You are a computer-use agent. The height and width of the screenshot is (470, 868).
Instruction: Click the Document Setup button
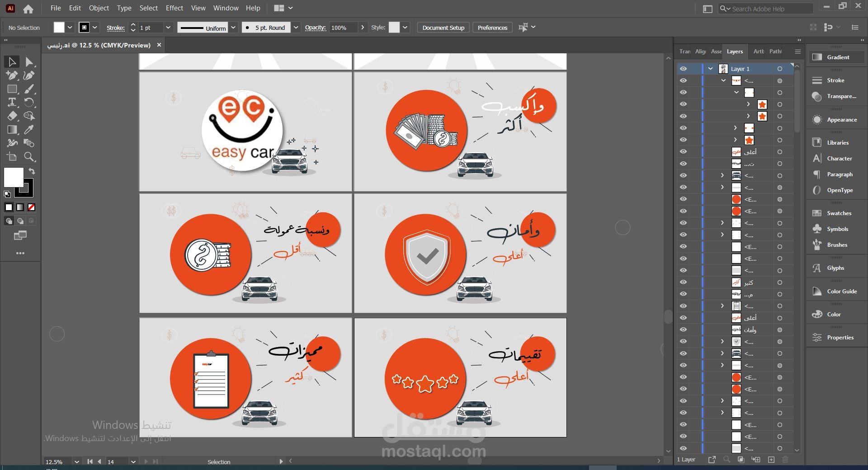(x=443, y=28)
